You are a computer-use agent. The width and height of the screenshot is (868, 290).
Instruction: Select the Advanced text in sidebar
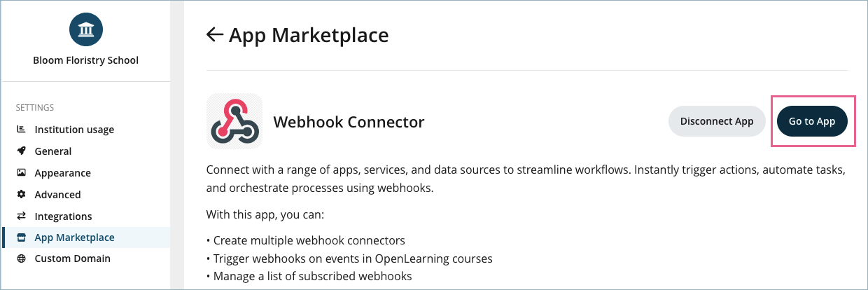click(58, 195)
